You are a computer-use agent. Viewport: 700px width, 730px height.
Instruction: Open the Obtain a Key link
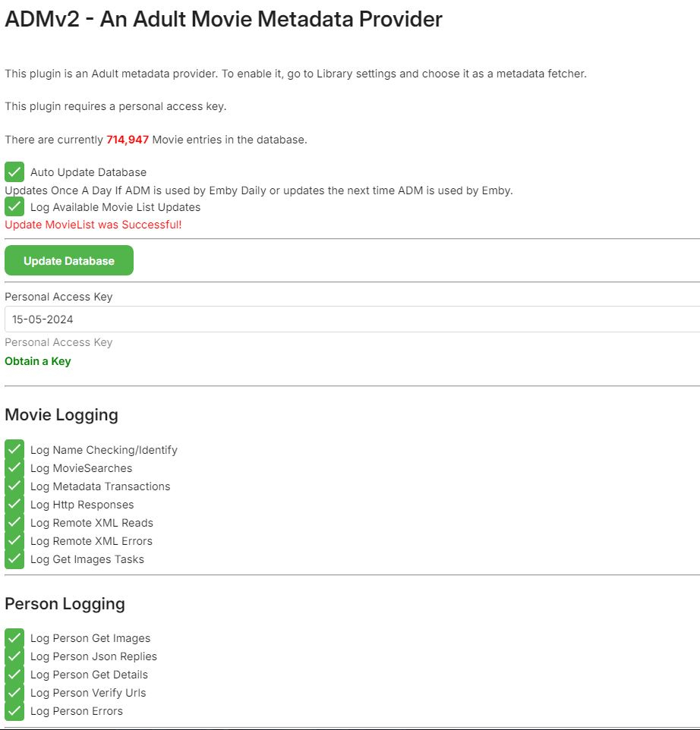pyautogui.click(x=38, y=361)
